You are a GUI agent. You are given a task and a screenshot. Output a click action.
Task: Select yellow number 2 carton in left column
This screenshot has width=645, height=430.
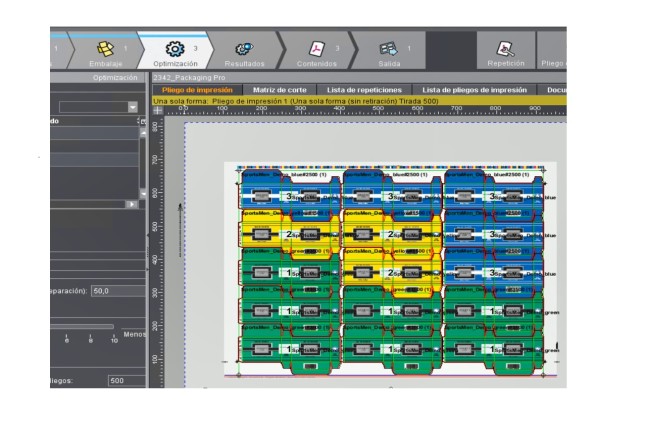pos(288,234)
